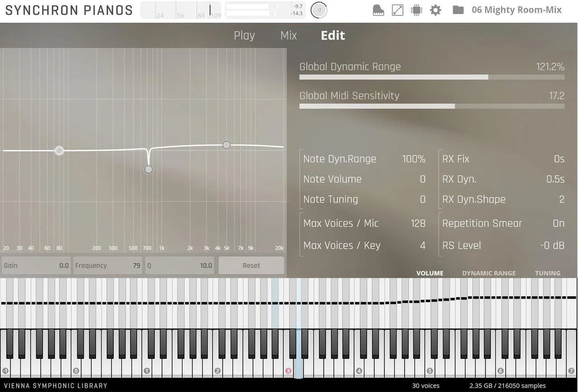Open settings with the gear icon
This screenshot has width=578, height=392.
click(x=435, y=10)
